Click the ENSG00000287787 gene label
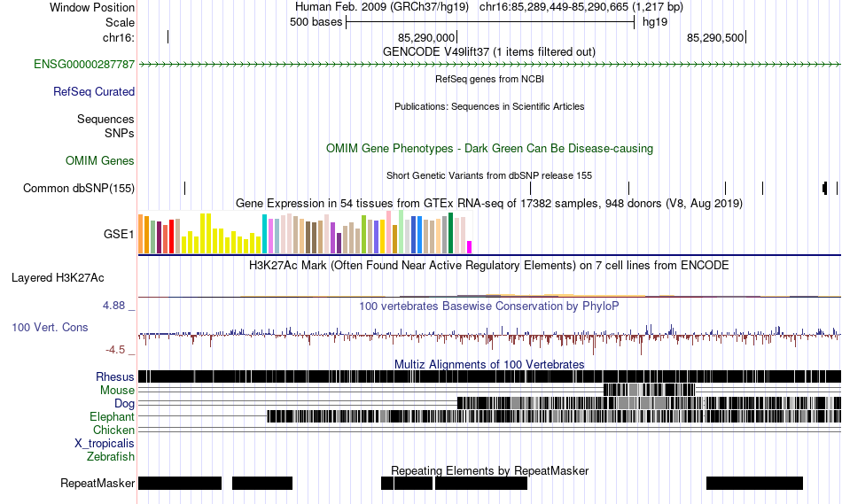This screenshot has width=842, height=504. point(84,65)
